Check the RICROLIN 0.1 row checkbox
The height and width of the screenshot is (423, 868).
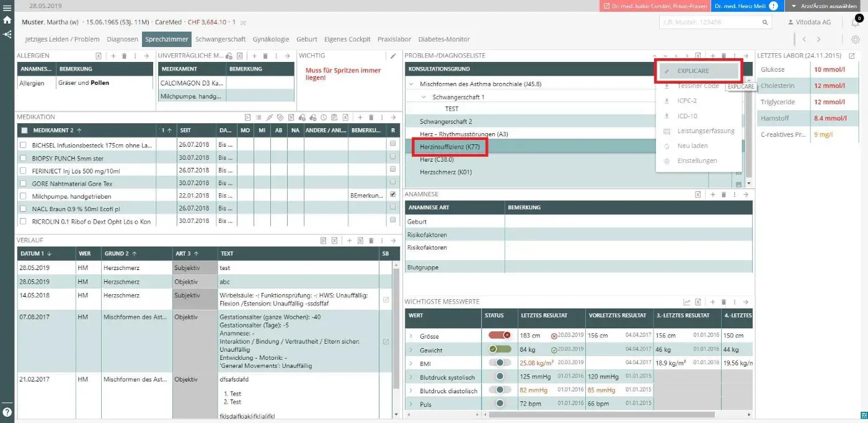(x=24, y=221)
